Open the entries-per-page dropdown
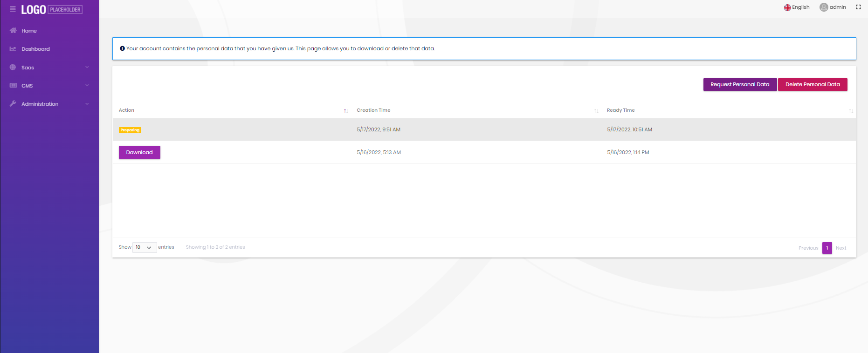The image size is (868, 353). (x=145, y=247)
